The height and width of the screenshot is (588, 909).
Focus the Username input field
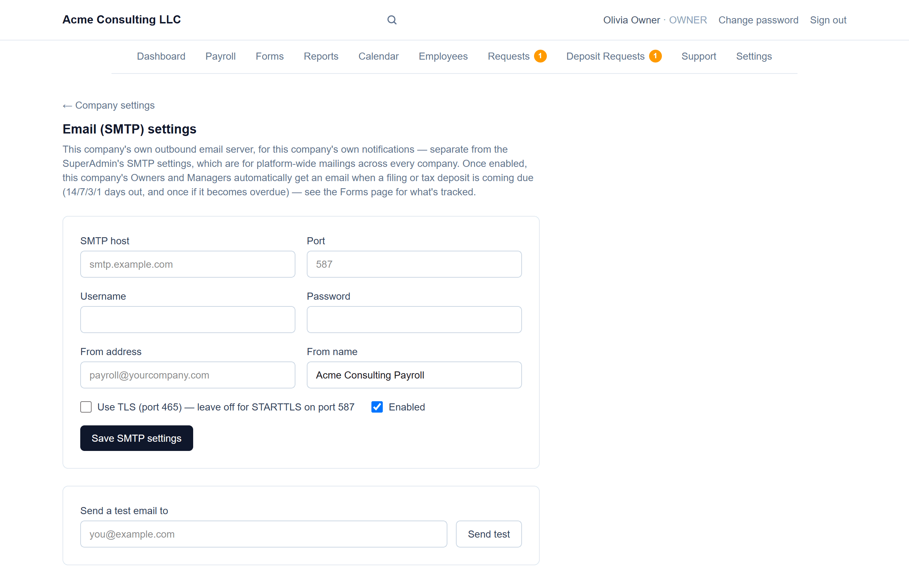point(187,320)
